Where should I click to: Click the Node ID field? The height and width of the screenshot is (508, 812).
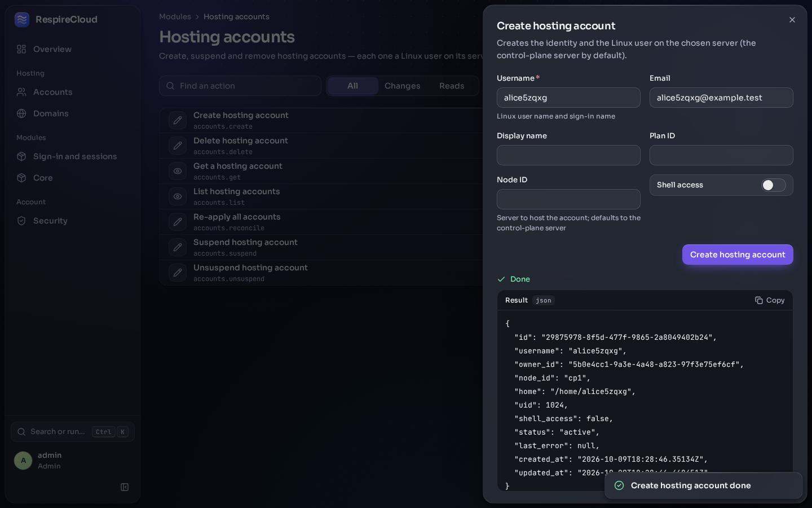568,199
